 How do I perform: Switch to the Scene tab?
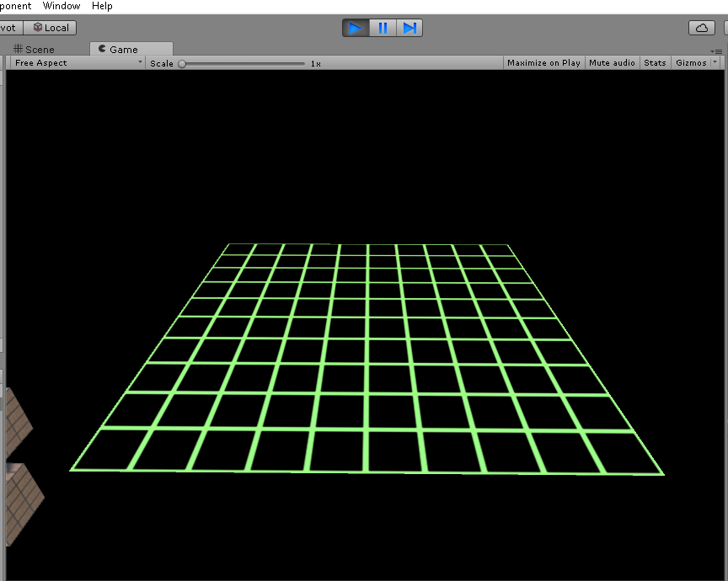(x=34, y=49)
